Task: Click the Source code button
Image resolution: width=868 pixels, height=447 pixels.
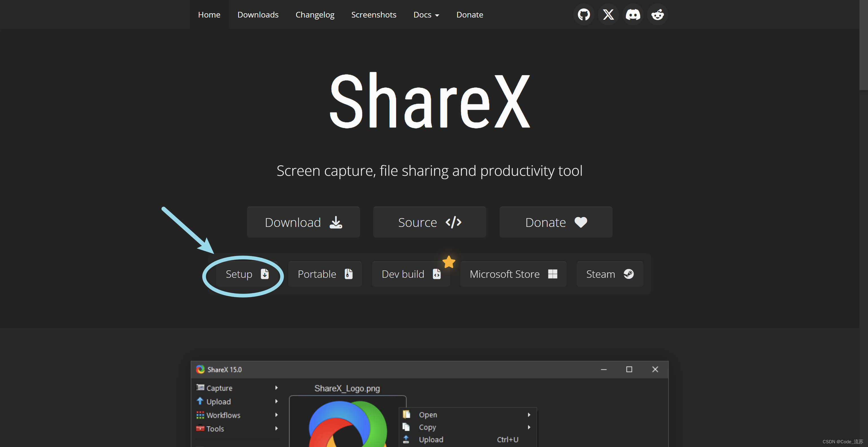Action: tap(429, 222)
